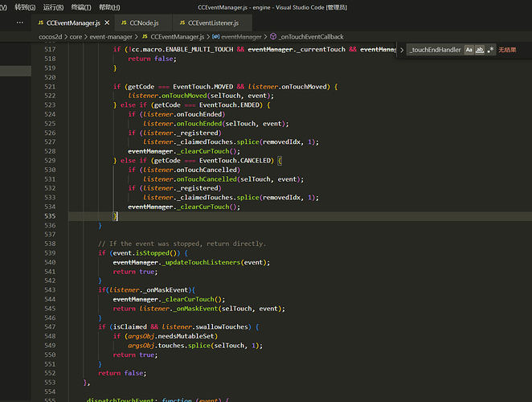Toggle Match Case in find widget

pyautogui.click(x=469, y=50)
